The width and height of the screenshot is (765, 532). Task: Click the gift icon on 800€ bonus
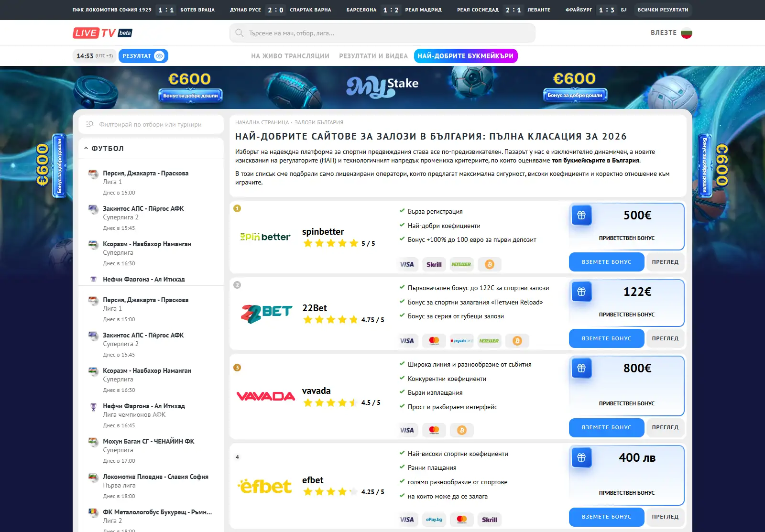point(581,368)
